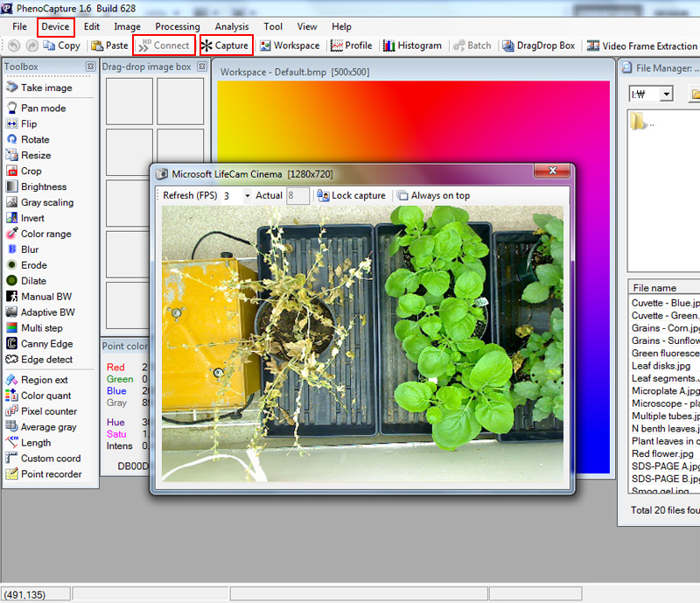The image size is (700, 603).
Task: Expand the Refresh FPS dropdown
Action: click(247, 196)
